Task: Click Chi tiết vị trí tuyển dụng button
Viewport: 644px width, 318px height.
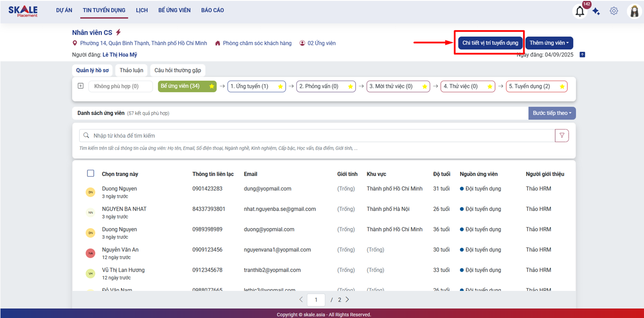Action: pos(490,43)
